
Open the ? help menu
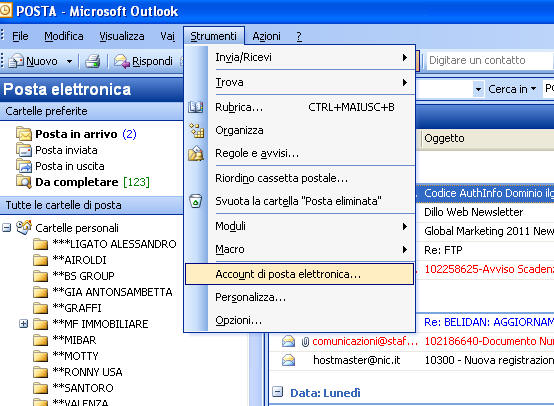tap(299, 36)
